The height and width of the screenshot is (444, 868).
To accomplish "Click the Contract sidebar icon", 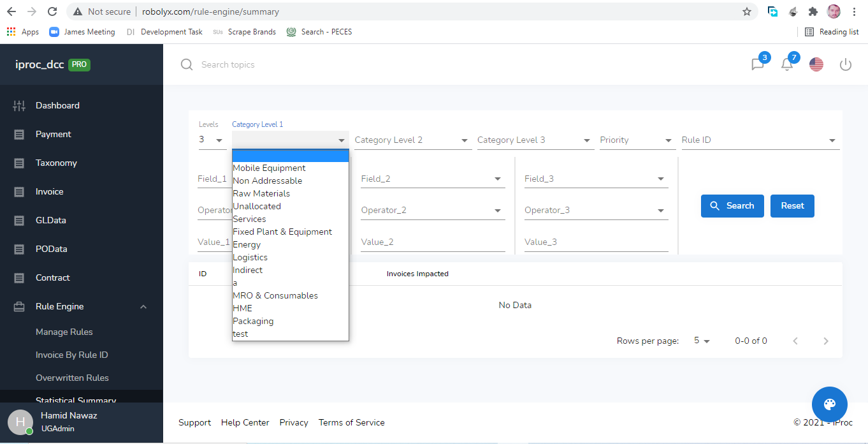I will coord(19,278).
